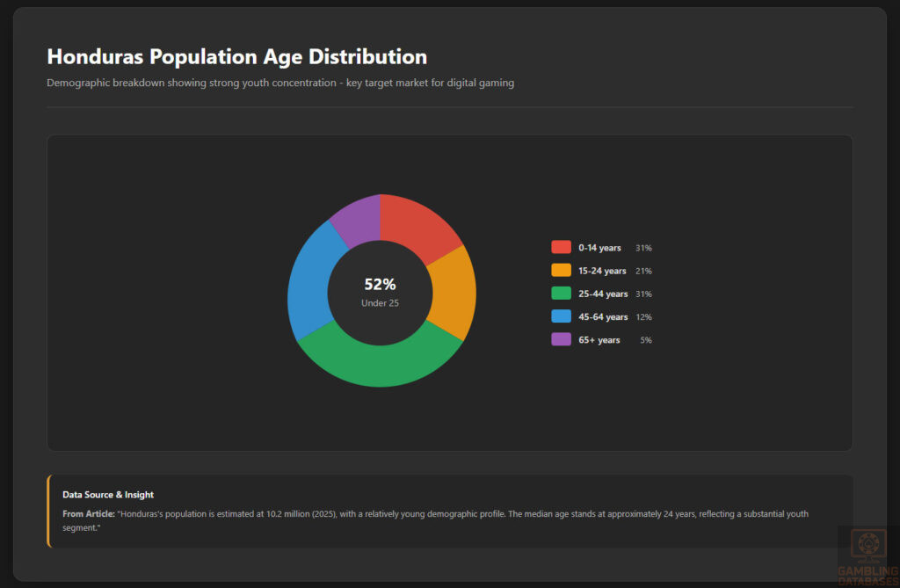900x588 pixels.
Task: Click the red color swatch beside 0-14 years
Action: pyautogui.click(x=561, y=248)
